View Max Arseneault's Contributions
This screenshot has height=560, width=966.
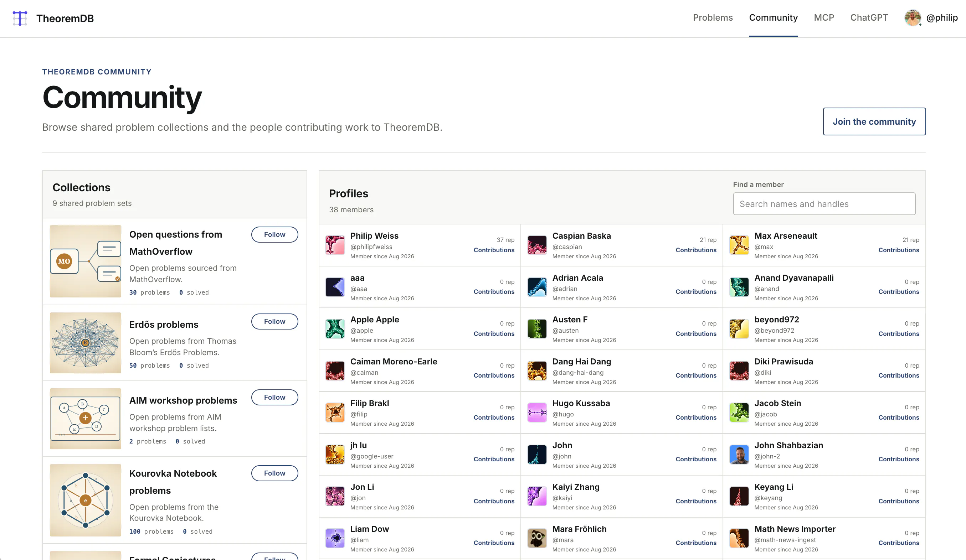pos(899,250)
